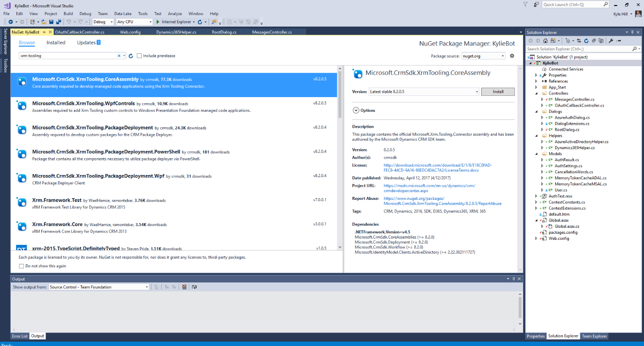
Task: Open the Tools menu
Action: 143,14
